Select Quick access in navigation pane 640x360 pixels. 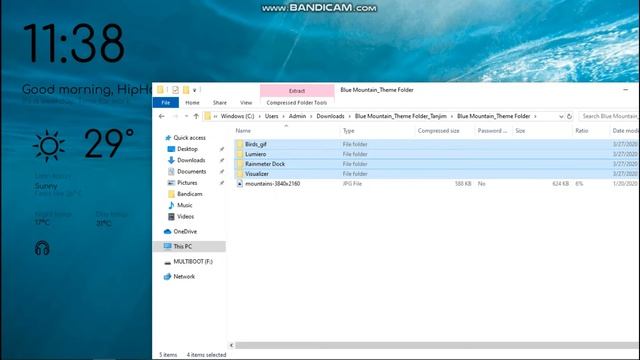pyautogui.click(x=189, y=138)
